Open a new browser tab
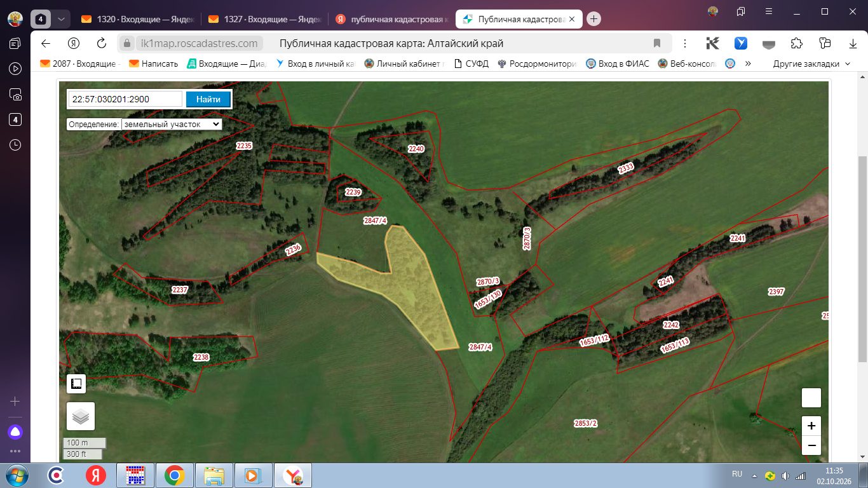 pyautogui.click(x=593, y=19)
